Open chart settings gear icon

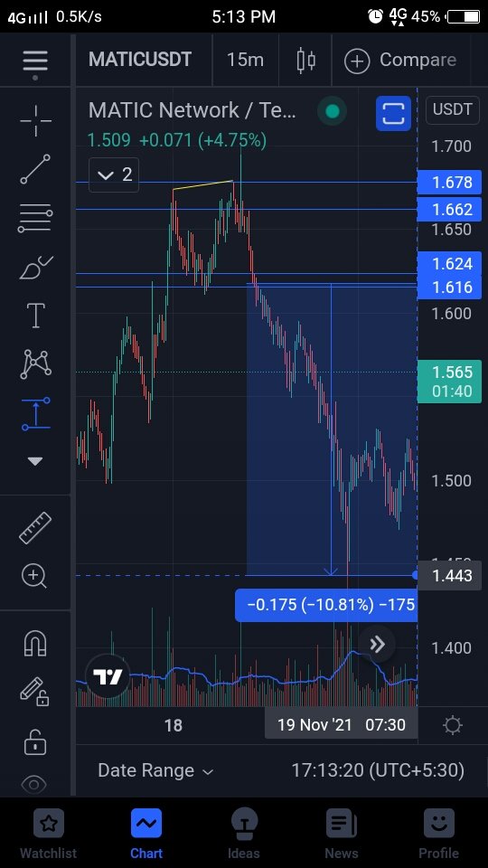(x=453, y=725)
